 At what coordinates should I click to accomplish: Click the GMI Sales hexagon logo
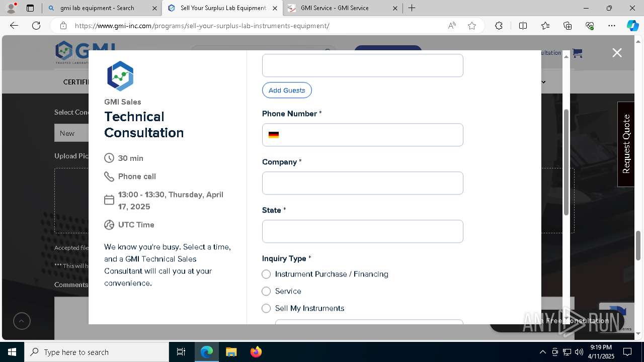click(x=120, y=76)
